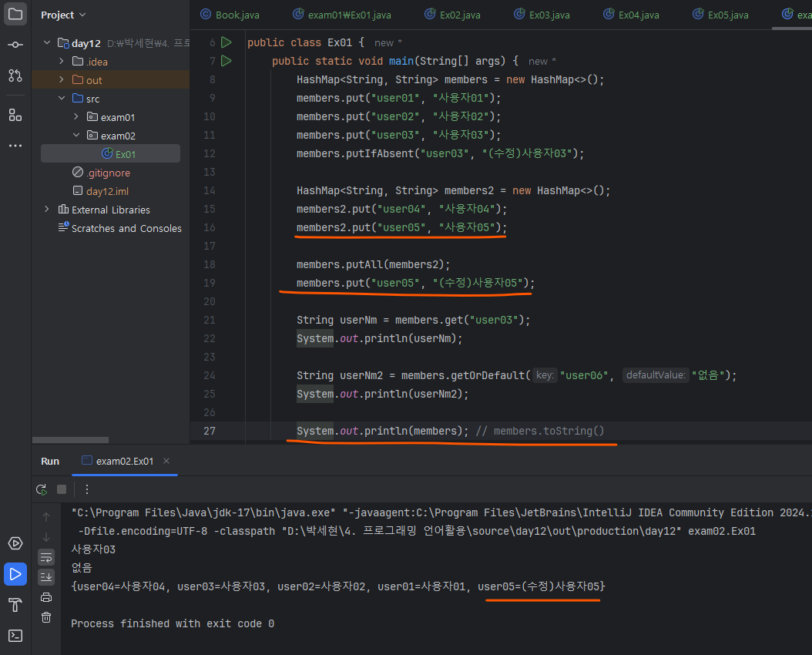Collapse the src folder

(x=62, y=98)
